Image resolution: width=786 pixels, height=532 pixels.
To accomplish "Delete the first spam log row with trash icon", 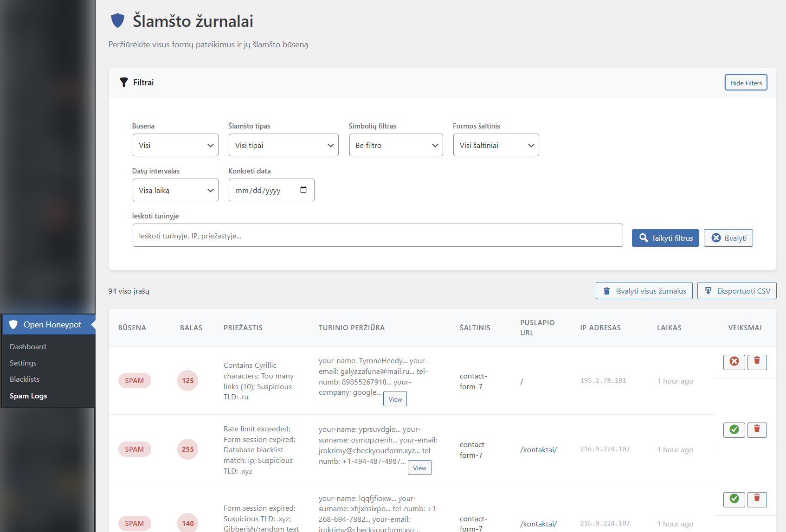I will 757,362.
